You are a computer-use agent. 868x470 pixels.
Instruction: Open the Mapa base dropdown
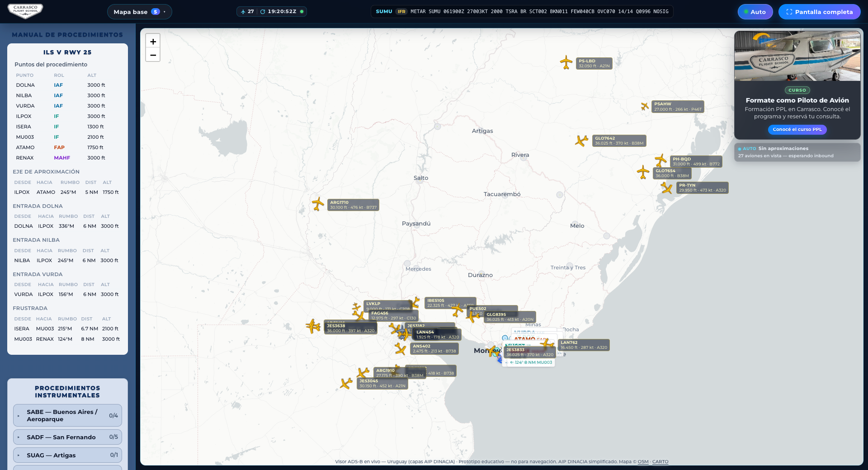point(139,12)
